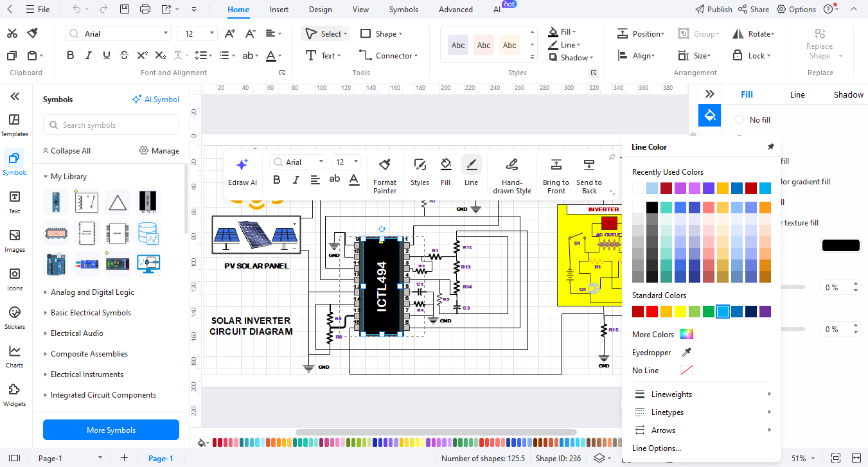The width and height of the screenshot is (868, 467).
Task: Click the Save icon in title bar
Action: pos(125,10)
